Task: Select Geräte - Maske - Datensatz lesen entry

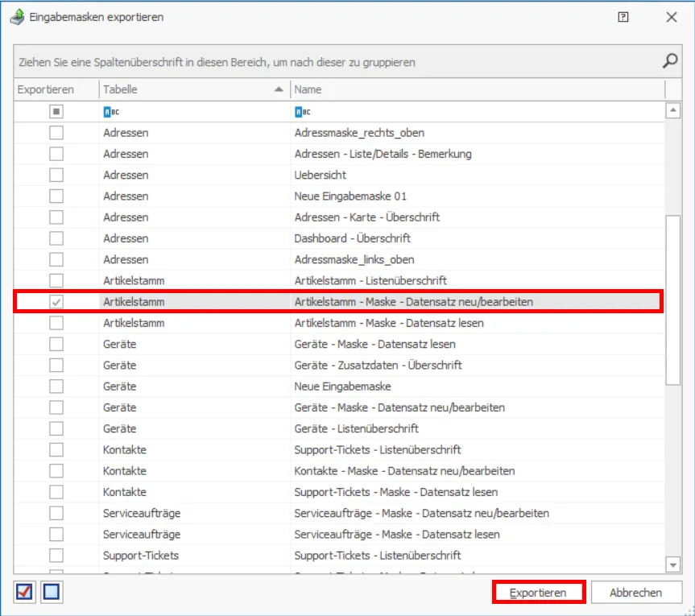Action: [x=375, y=345]
